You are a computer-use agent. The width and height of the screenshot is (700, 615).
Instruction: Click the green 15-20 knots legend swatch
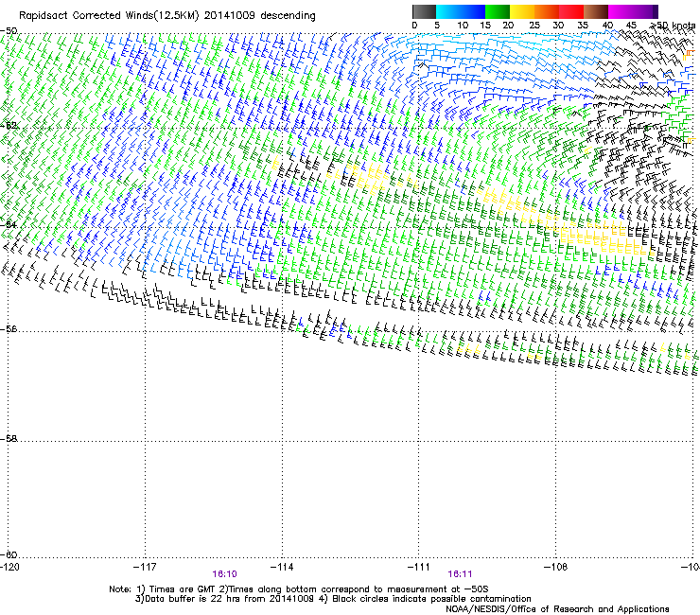tap(498, 11)
